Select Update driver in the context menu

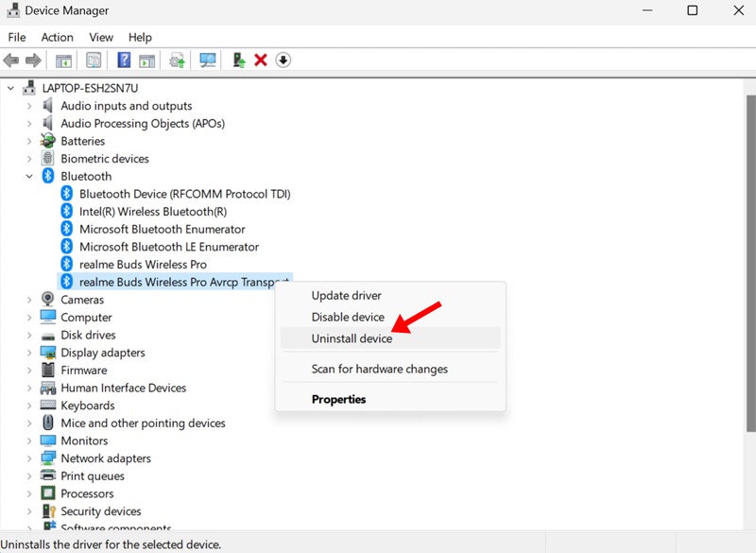point(346,296)
